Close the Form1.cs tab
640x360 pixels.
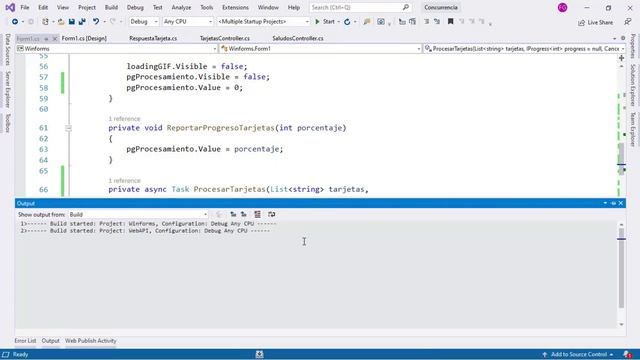click(54, 39)
